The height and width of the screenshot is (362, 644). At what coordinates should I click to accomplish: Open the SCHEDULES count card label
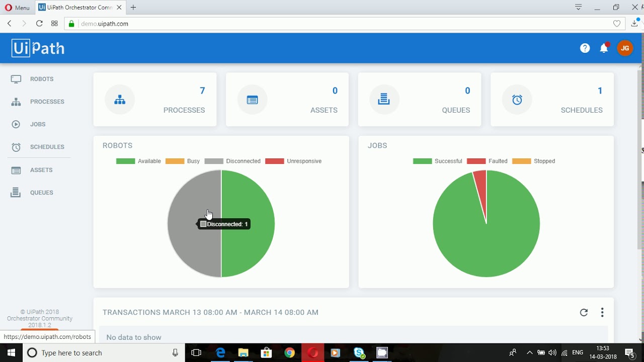tap(582, 110)
